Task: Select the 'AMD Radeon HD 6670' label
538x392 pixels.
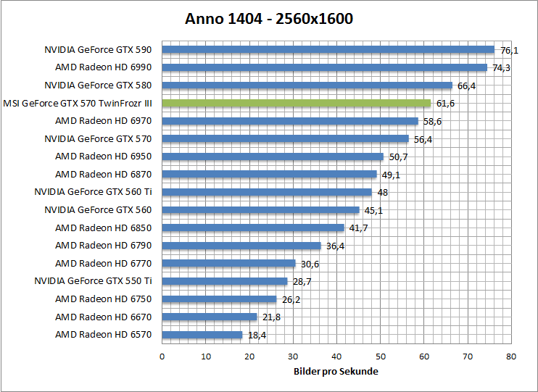Action: tap(103, 317)
